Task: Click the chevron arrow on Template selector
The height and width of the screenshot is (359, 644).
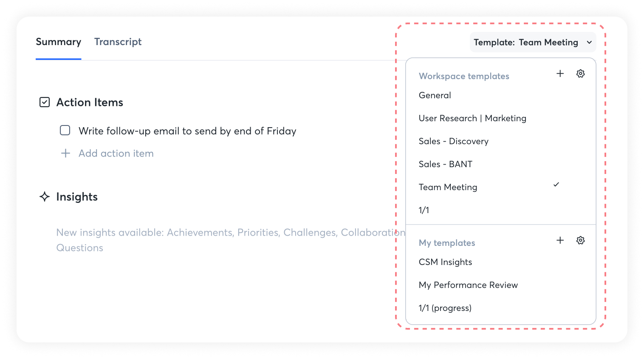Action: pyautogui.click(x=589, y=43)
